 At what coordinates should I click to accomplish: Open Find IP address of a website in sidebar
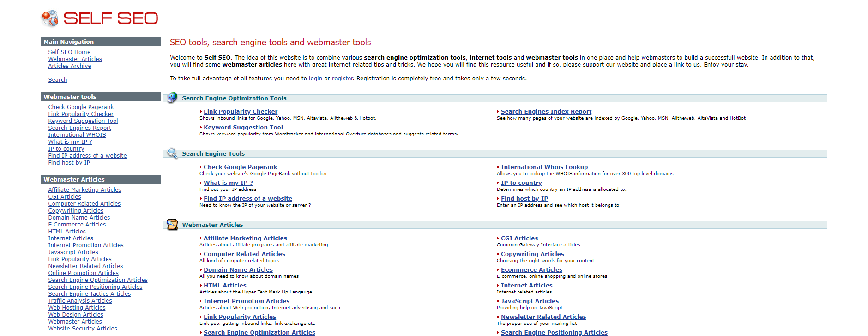87,156
